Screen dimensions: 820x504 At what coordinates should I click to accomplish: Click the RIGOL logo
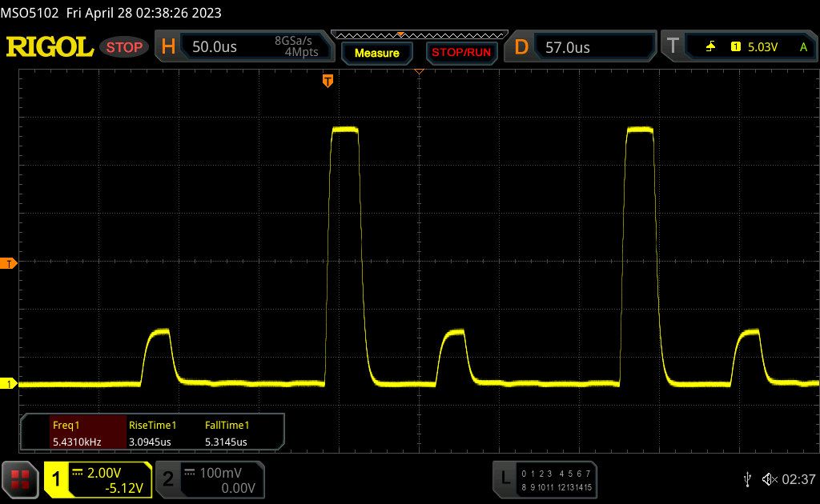(x=50, y=47)
